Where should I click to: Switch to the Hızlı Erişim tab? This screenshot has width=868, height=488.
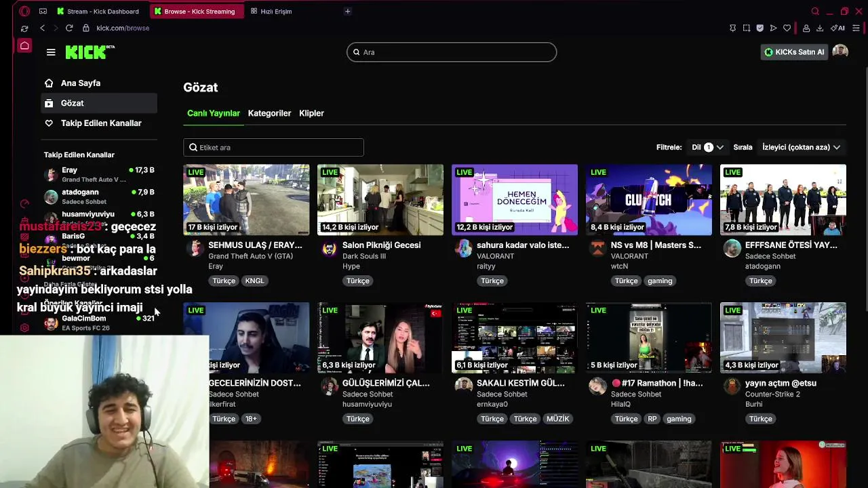[271, 11]
